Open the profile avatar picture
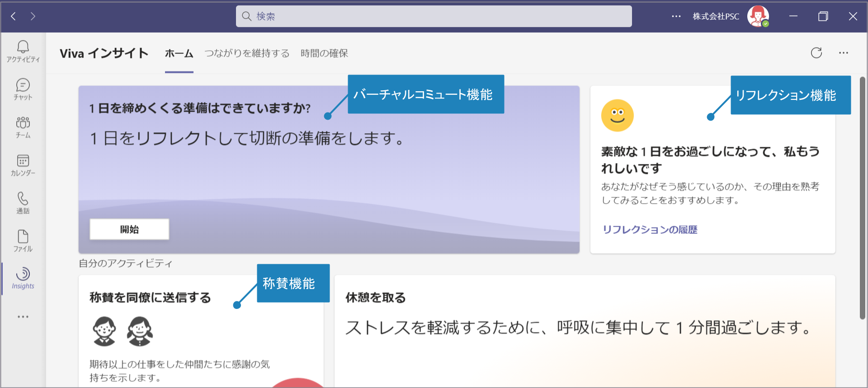This screenshot has height=388, width=868. pyautogui.click(x=758, y=16)
